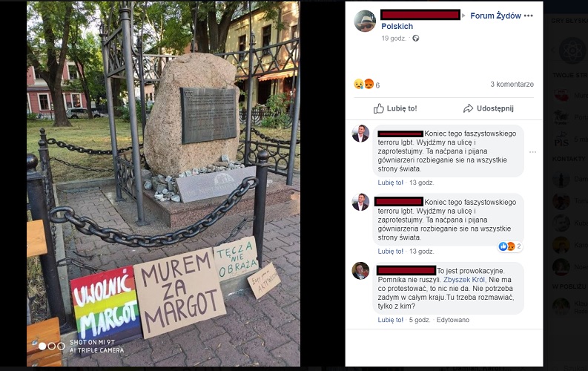This screenshot has height=371, width=588.
Task: Open the 19 godz. post timestamp
Action: click(x=394, y=39)
